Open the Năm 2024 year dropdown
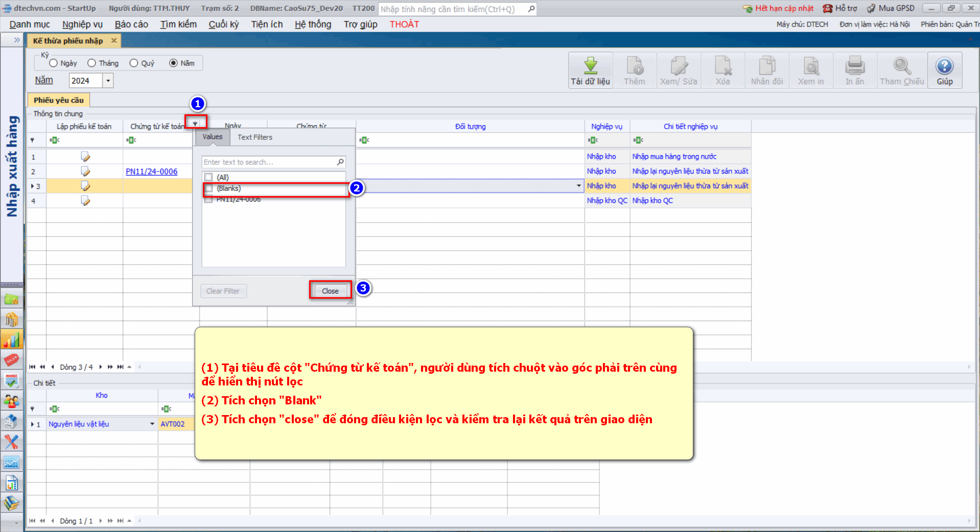Screen dimensions: 980x532 [x=108, y=81]
